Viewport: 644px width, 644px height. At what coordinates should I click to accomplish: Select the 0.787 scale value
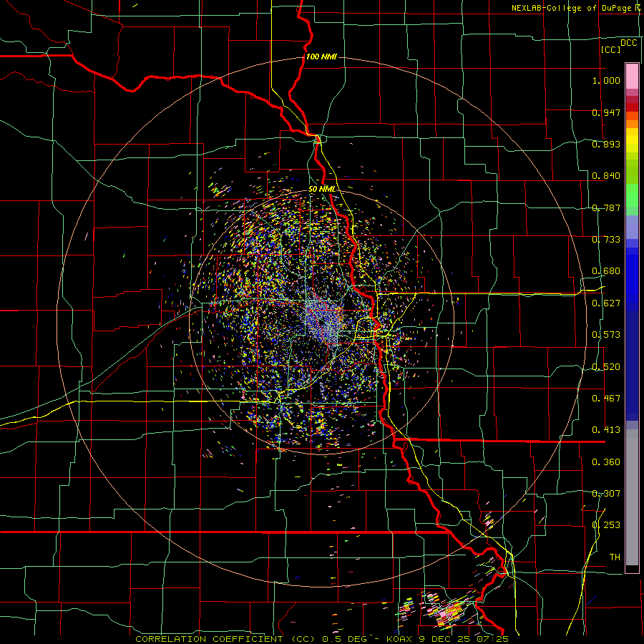(606, 208)
